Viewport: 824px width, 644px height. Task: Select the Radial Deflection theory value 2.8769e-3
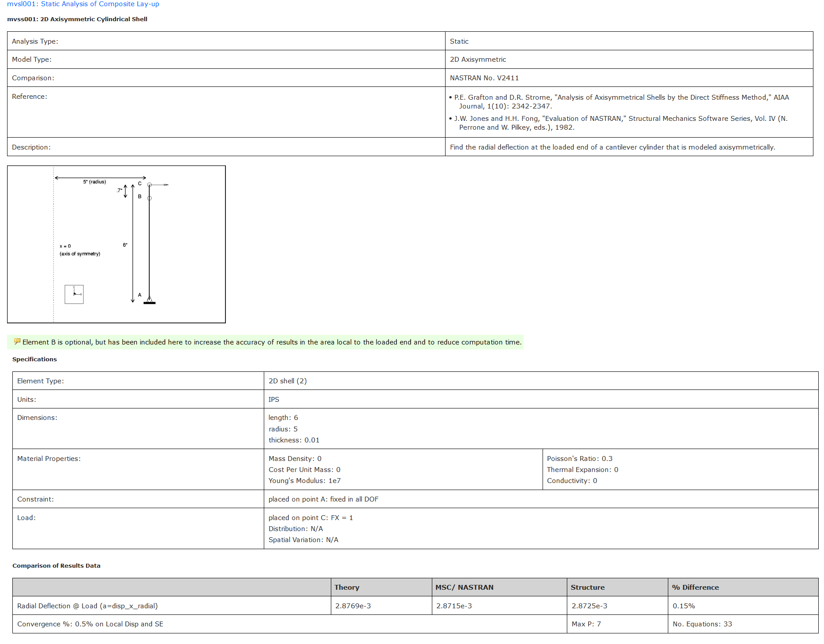point(353,606)
